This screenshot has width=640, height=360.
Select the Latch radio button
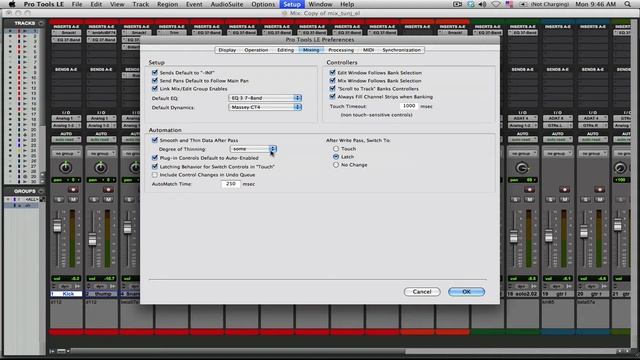[x=336, y=157]
